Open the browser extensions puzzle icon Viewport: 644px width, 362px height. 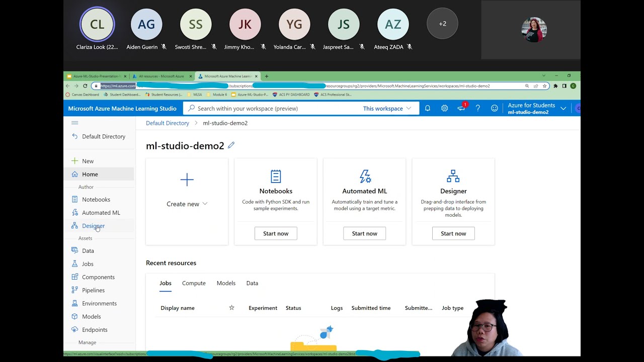click(x=555, y=86)
